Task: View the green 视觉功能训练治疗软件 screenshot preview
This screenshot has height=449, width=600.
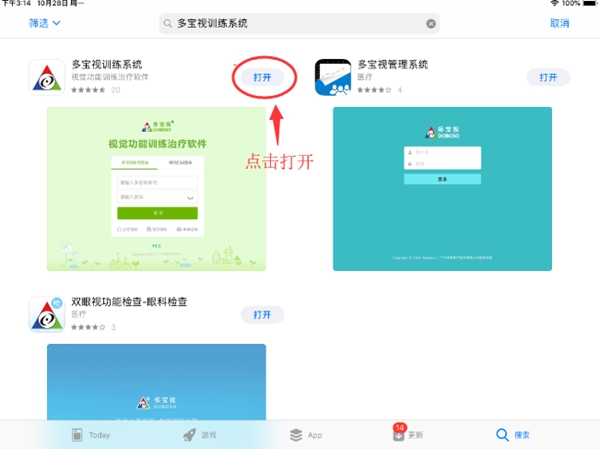Action: (157, 189)
